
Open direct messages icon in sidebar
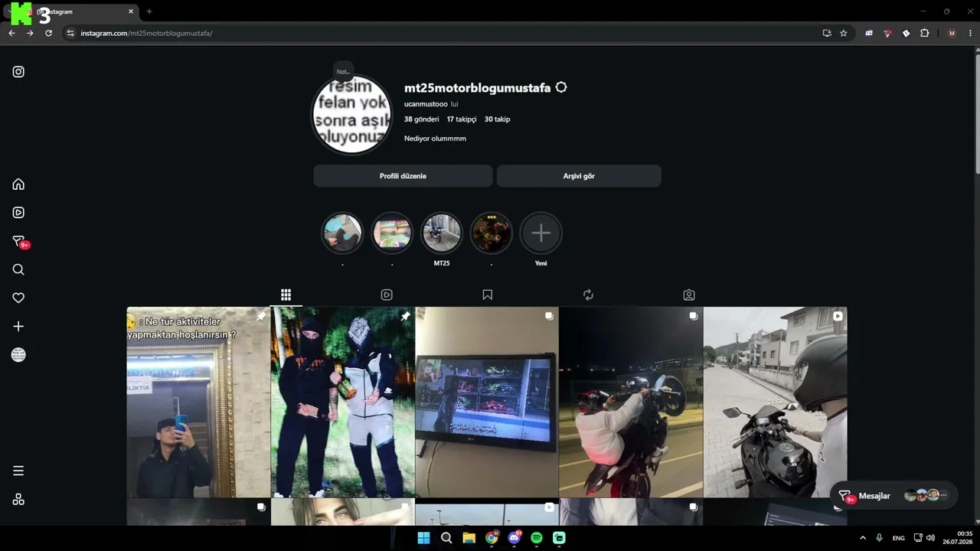coord(19,242)
